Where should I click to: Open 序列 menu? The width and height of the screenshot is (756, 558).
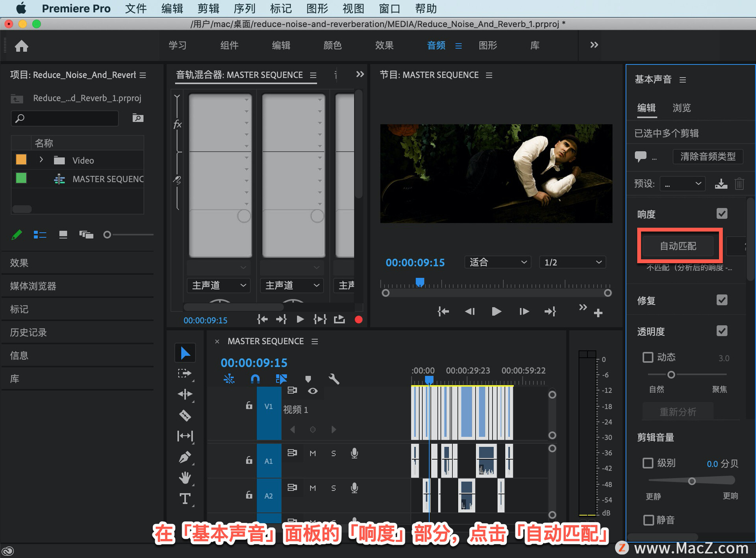pyautogui.click(x=245, y=9)
